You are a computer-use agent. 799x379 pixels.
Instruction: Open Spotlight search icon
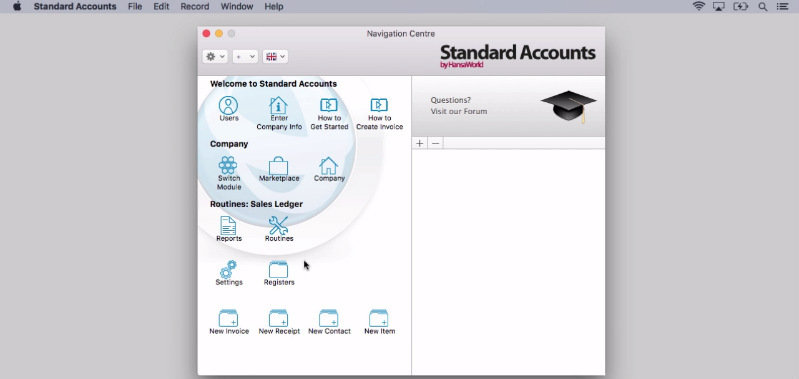tap(763, 7)
